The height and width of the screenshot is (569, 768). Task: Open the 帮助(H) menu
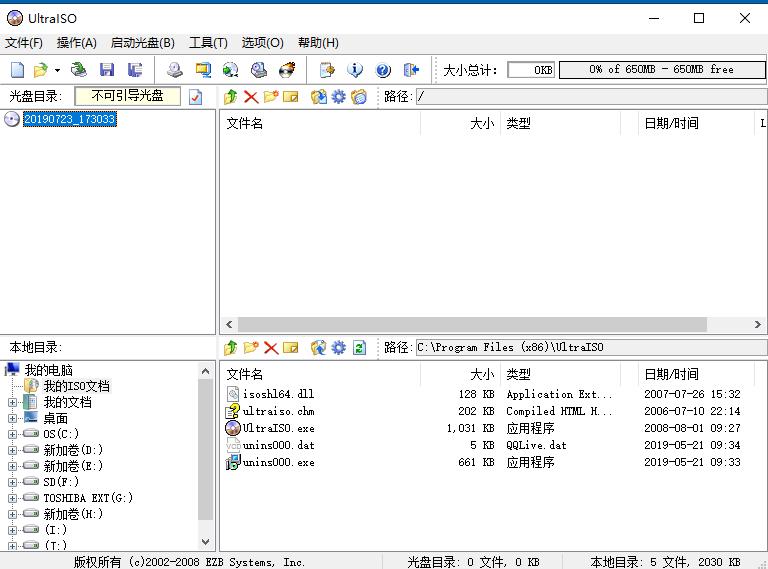pos(318,43)
